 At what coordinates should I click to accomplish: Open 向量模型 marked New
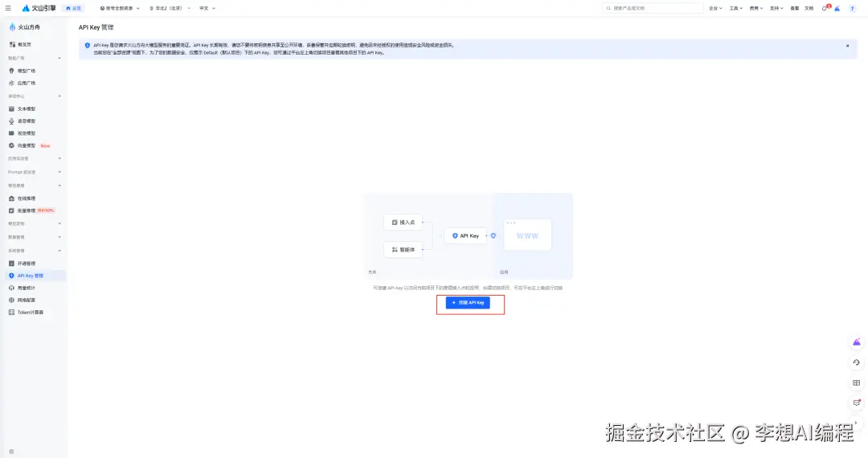[29, 145]
